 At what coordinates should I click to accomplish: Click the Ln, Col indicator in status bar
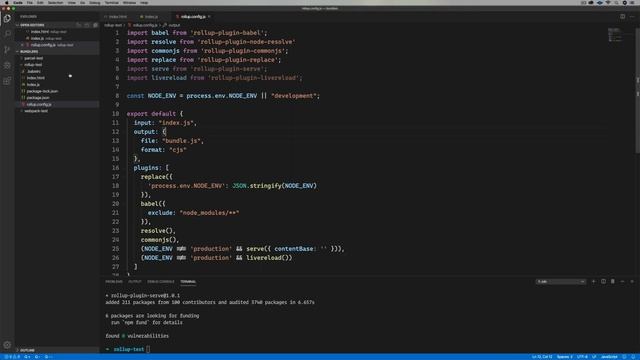[x=542, y=357]
